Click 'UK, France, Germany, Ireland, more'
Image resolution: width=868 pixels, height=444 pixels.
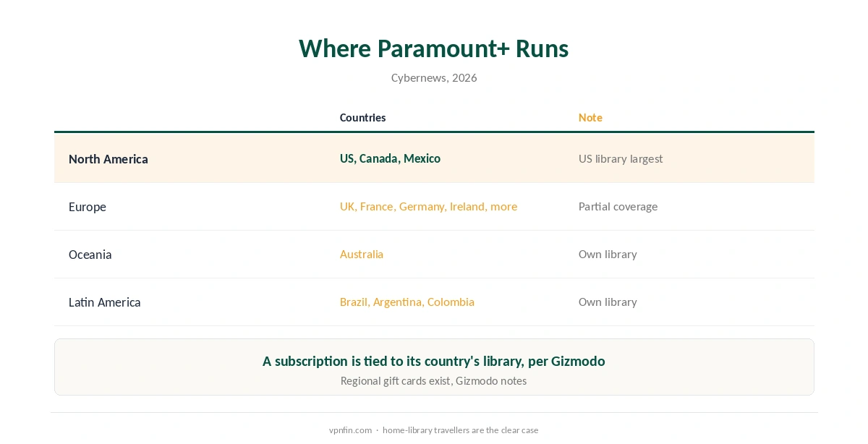pos(428,206)
